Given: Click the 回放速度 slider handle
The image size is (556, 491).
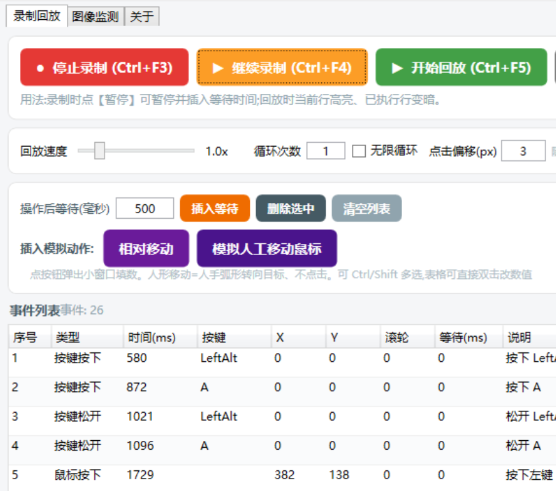Looking at the screenshot, I should (99, 151).
